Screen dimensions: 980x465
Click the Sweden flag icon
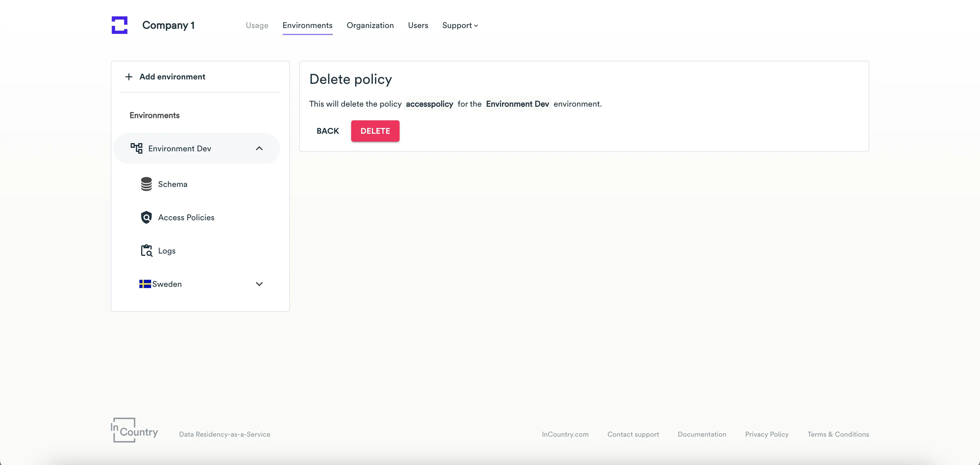[x=145, y=284]
